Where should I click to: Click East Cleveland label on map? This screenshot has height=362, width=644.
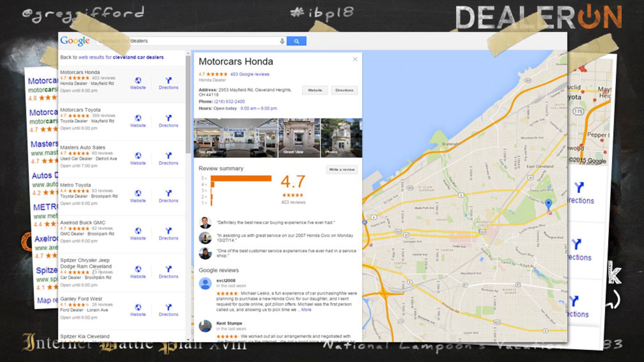tap(540, 166)
